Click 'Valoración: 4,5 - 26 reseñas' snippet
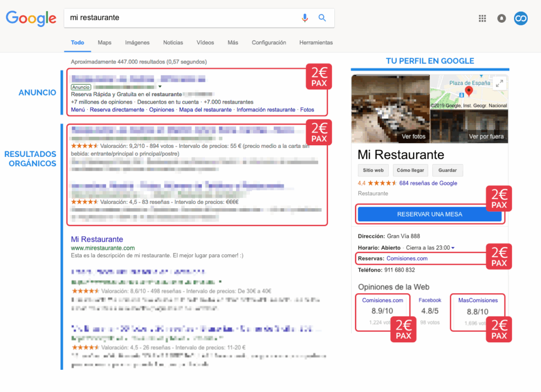The width and height of the screenshot is (541, 392). 136,348
